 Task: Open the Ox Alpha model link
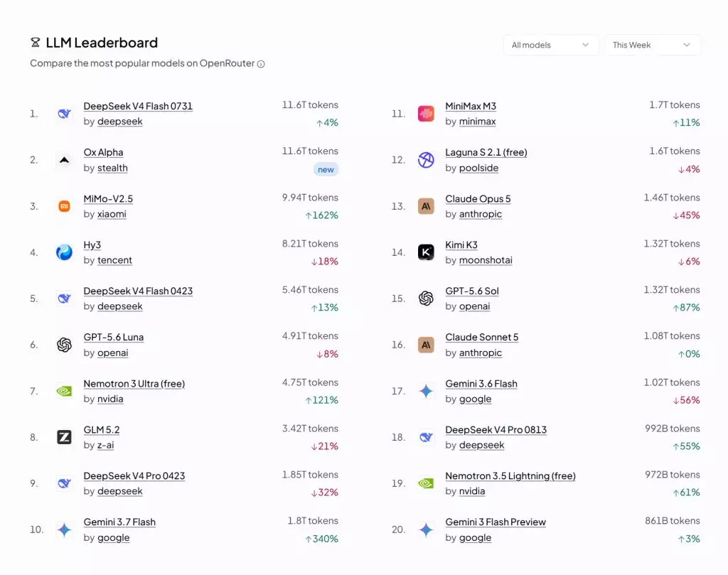[103, 152]
